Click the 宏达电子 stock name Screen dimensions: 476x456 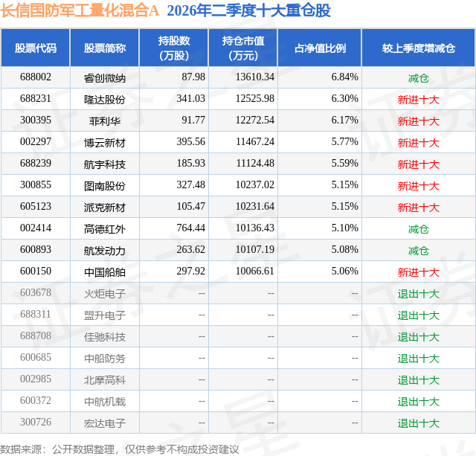click(x=105, y=423)
